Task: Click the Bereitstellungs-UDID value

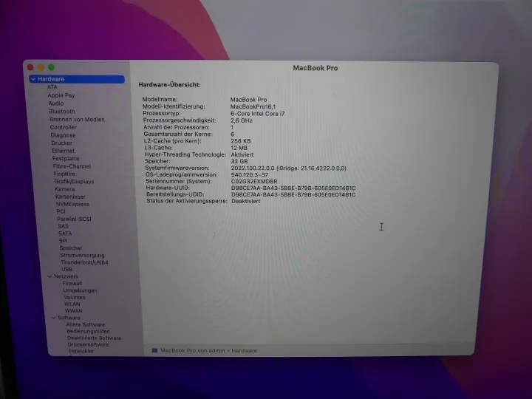Action: click(293, 195)
